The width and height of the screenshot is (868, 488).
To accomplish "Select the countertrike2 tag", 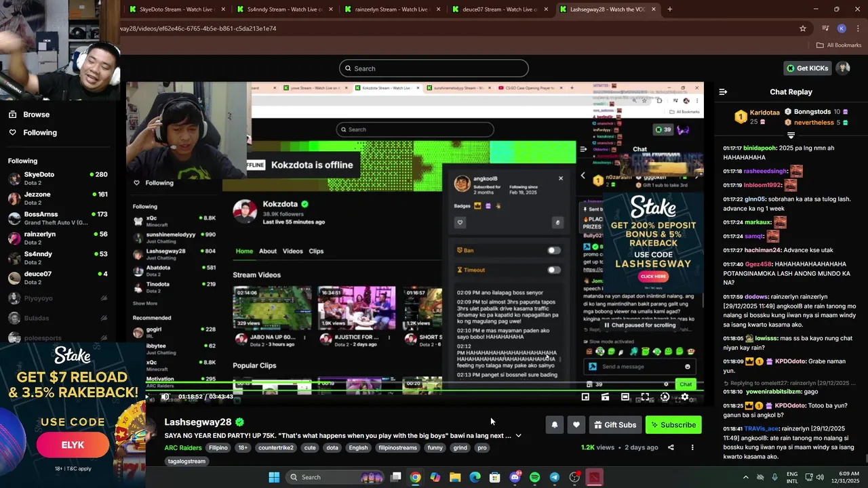I will coord(276,448).
